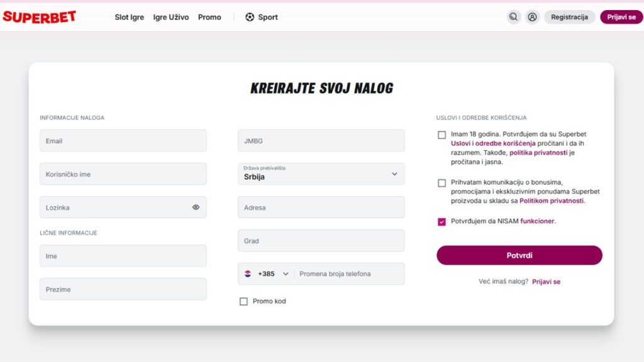Focus the Korisničko ime field

123,173
